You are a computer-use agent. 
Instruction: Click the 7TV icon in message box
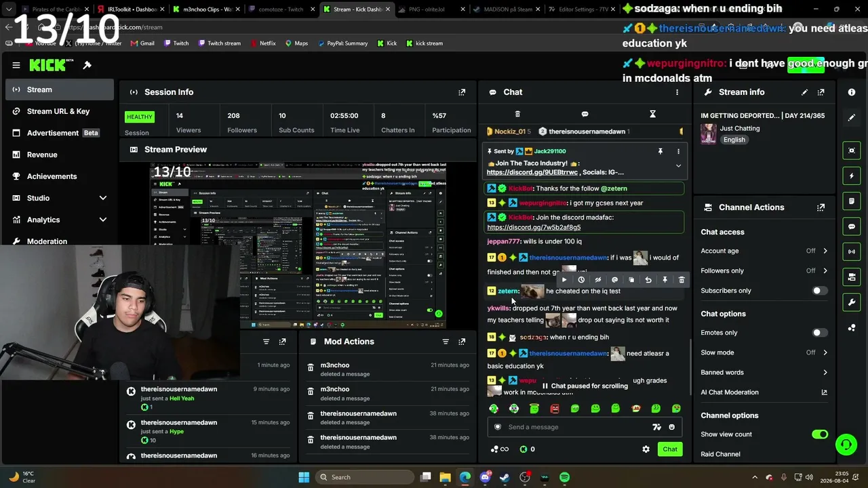point(656,427)
